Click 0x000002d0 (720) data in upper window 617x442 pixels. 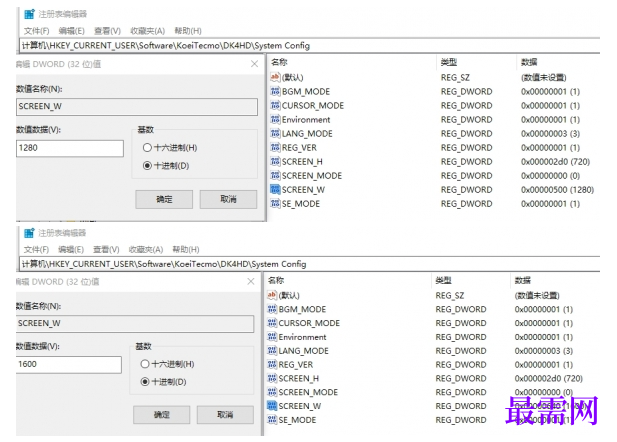[x=555, y=161]
